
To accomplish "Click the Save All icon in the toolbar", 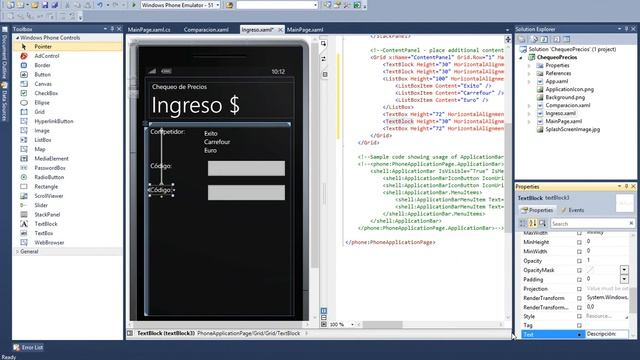I will pos(54,5).
